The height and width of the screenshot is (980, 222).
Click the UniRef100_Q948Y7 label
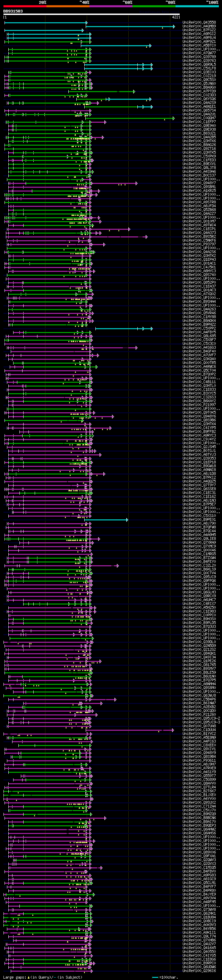(x=199, y=183)
